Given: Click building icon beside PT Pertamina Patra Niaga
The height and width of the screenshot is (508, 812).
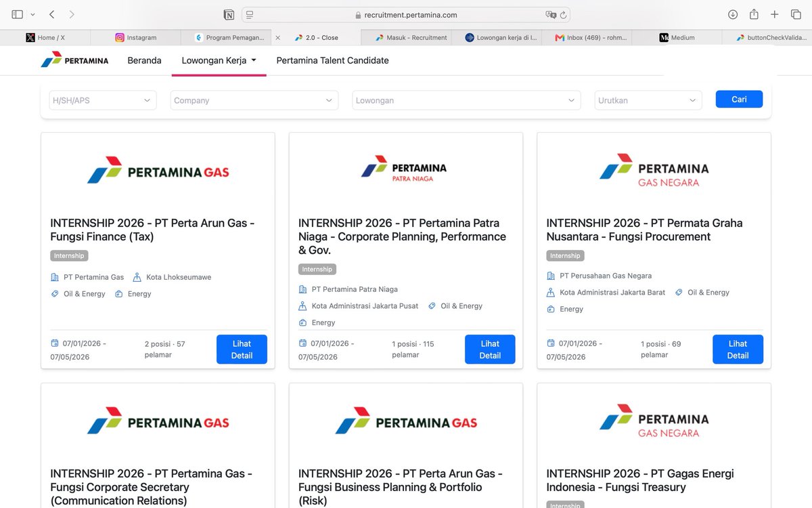Looking at the screenshot, I should pos(303,289).
